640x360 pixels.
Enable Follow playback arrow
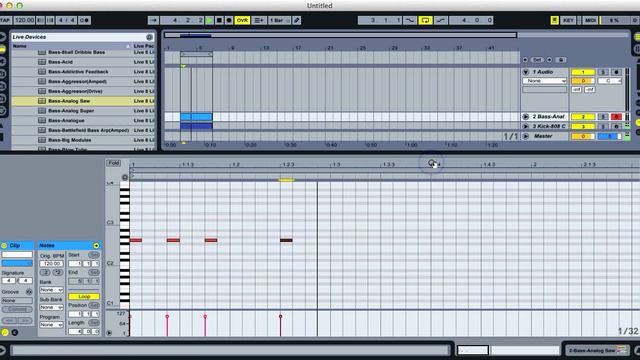153,20
